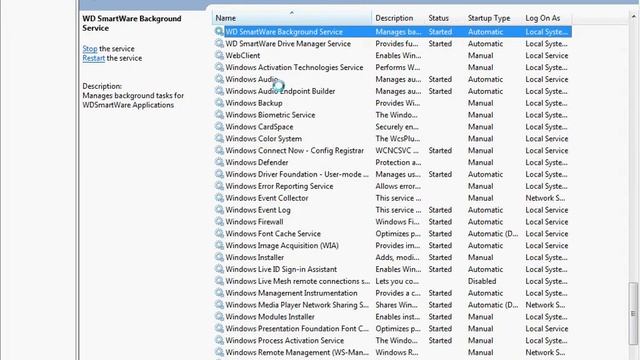This screenshot has width=640, height=360.
Task: Click gear icon next to Windows Audio
Action: click(x=219, y=79)
